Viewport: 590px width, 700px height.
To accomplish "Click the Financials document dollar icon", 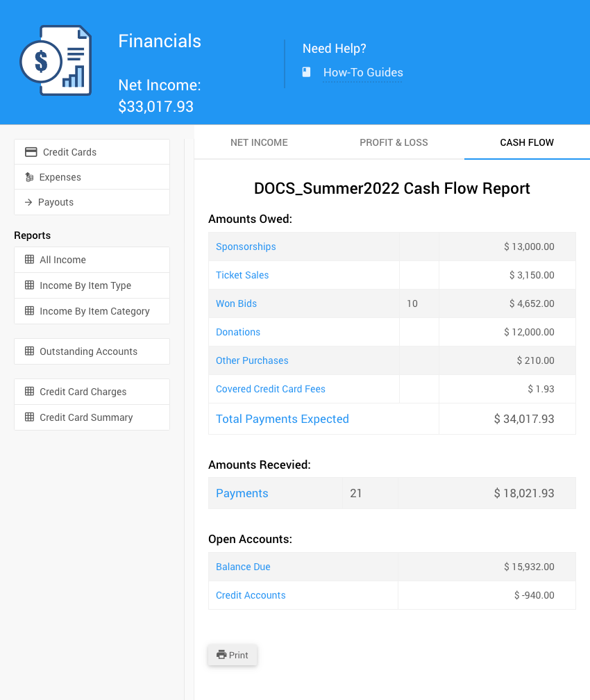I will click(x=55, y=60).
